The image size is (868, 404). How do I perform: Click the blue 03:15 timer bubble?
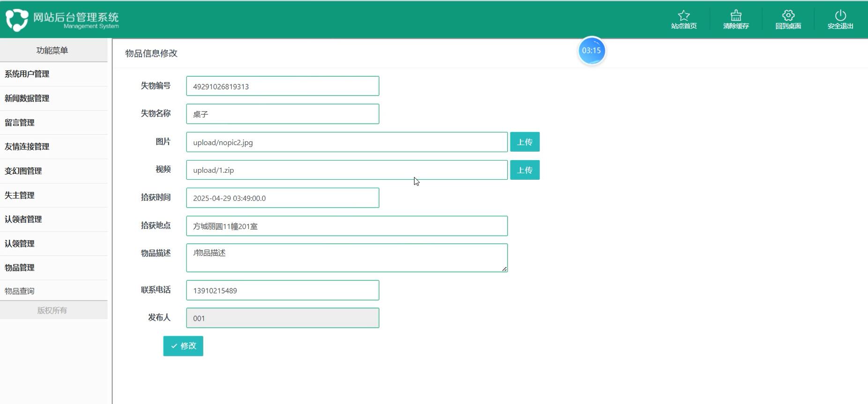click(x=591, y=51)
